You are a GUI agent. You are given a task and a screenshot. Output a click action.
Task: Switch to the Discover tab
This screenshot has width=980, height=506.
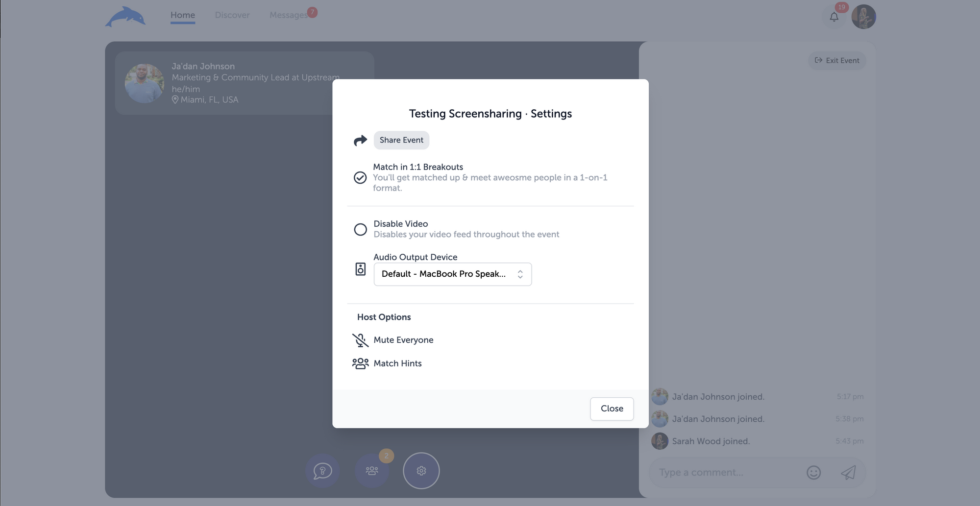[x=232, y=15]
